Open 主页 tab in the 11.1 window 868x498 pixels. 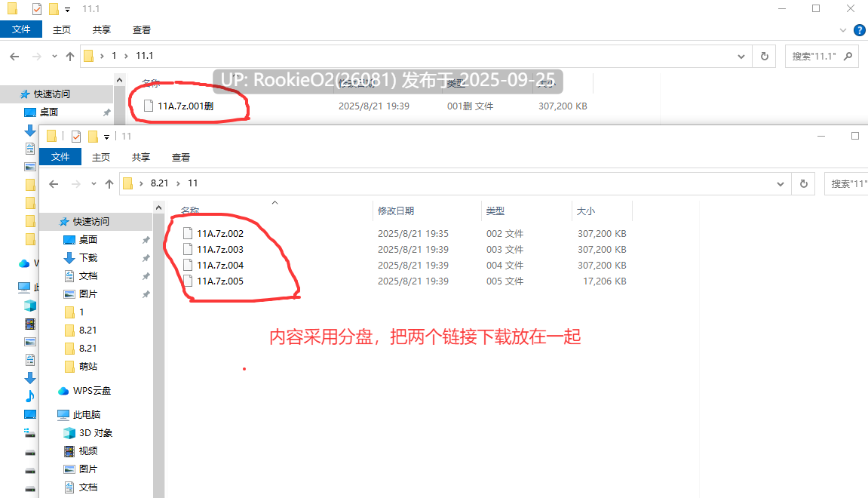[x=61, y=30]
